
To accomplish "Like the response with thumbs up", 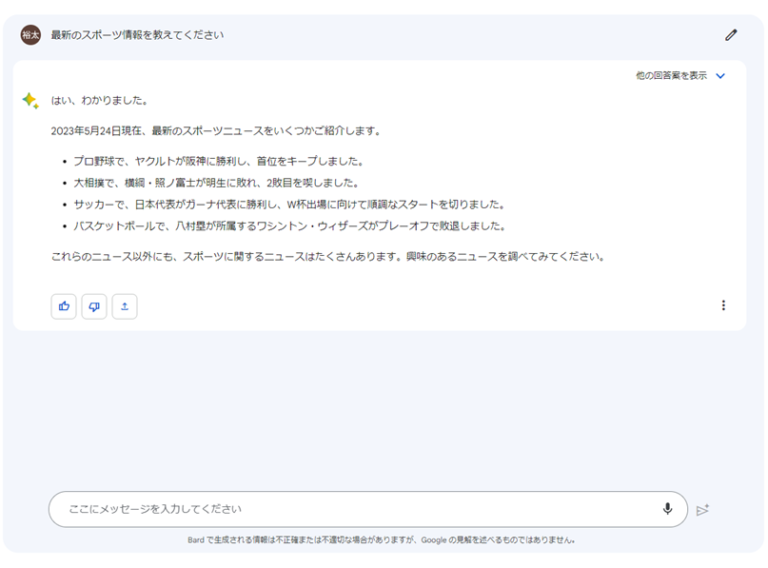I will click(x=64, y=307).
